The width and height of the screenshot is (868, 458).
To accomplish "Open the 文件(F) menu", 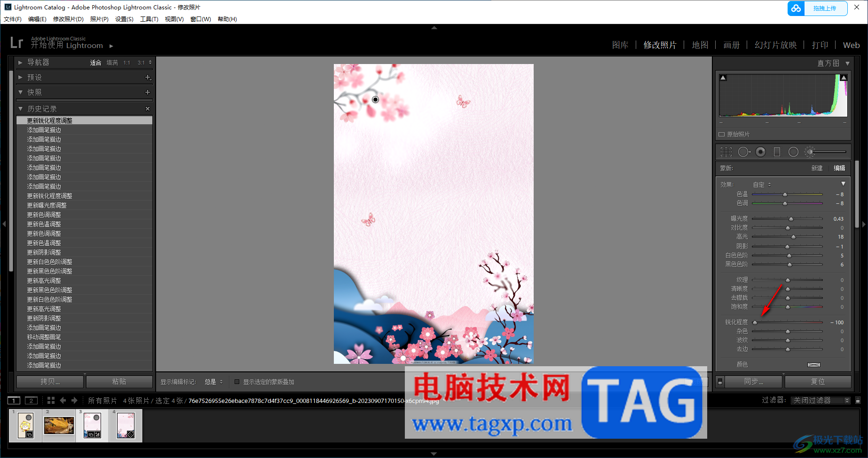I will (13, 19).
